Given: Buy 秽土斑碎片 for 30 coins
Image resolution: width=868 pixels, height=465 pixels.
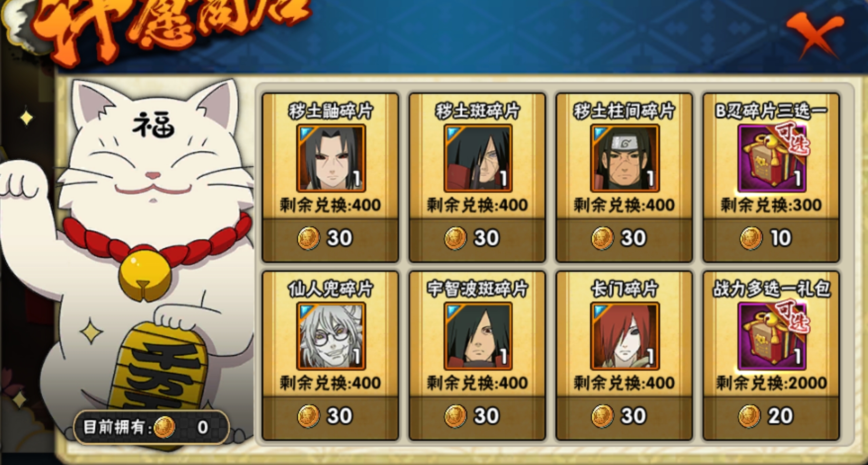Looking at the screenshot, I should pos(477,239).
